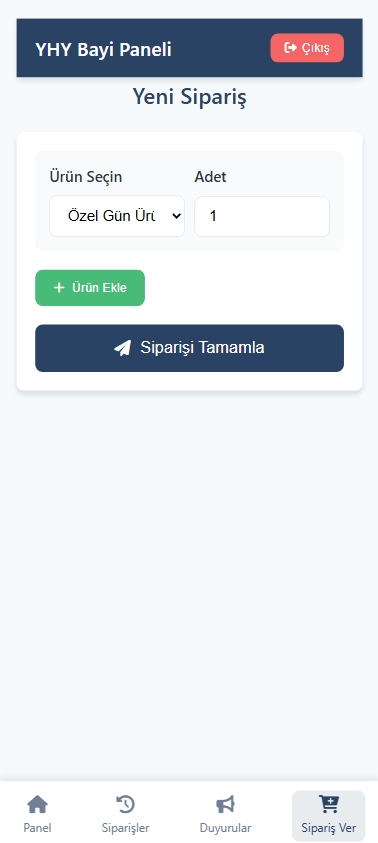Open the Ürün Seçin product dropdown
This screenshot has height=843, width=378.
(x=117, y=216)
